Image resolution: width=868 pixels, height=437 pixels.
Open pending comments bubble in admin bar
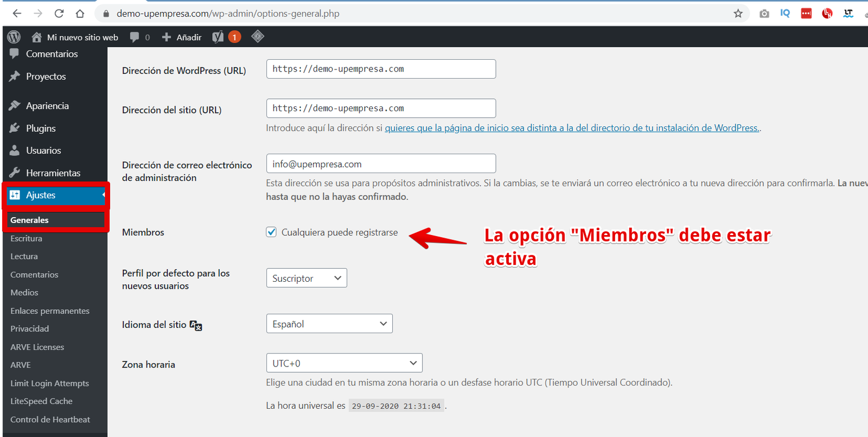click(135, 37)
